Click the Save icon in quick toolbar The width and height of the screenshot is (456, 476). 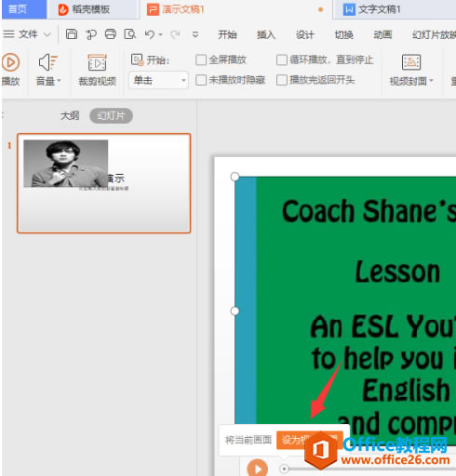(x=72, y=34)
